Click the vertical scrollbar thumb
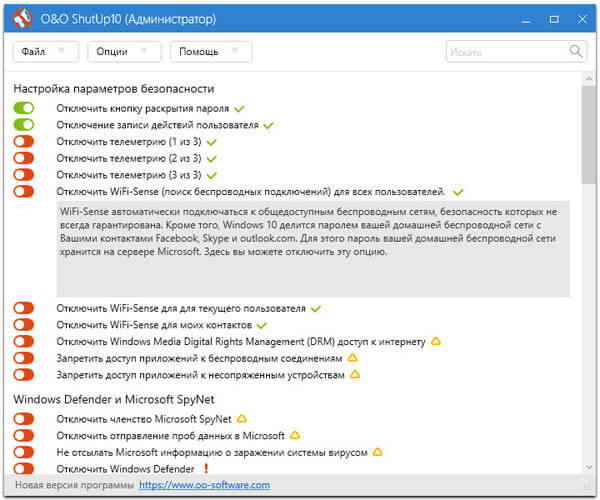Image resolution: width=600 pixels, height=500 pixels. click(x=589, y=135)
